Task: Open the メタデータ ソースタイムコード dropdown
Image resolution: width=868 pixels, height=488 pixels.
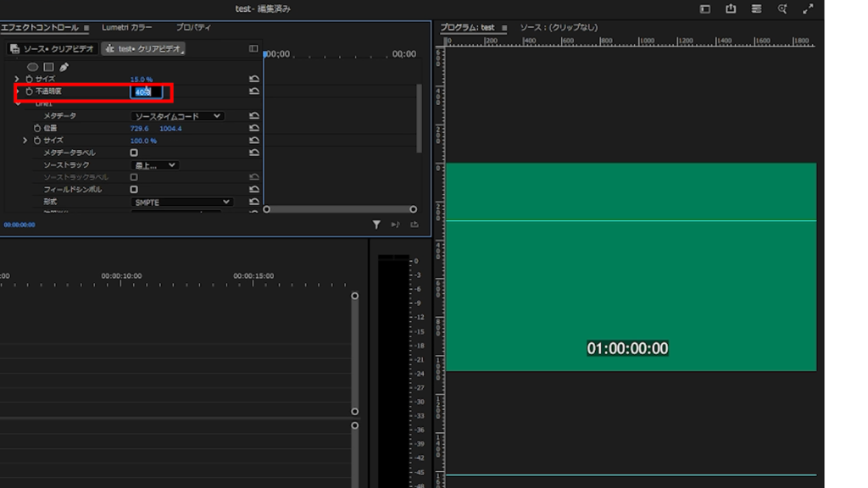Action: (177, 116)
